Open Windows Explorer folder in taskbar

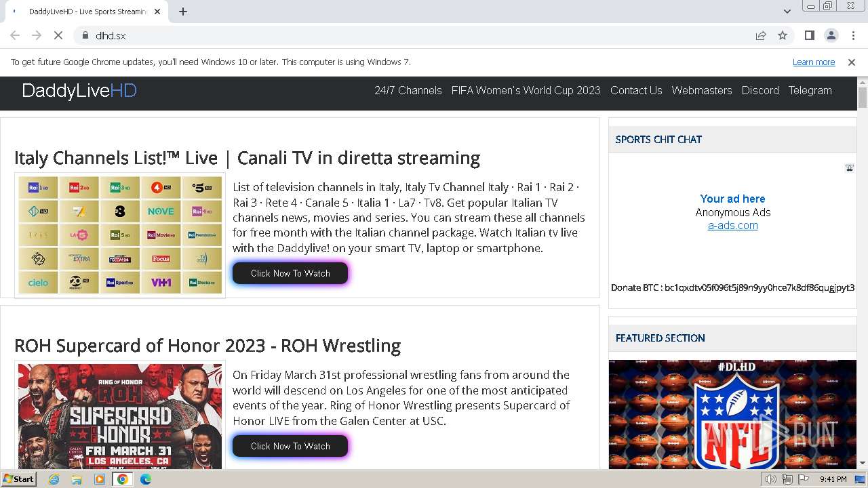tap(77, 479)
